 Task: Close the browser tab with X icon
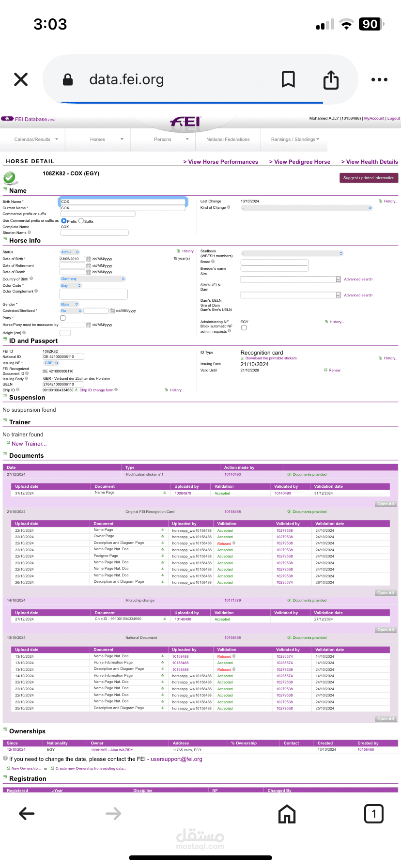(21, 79)
